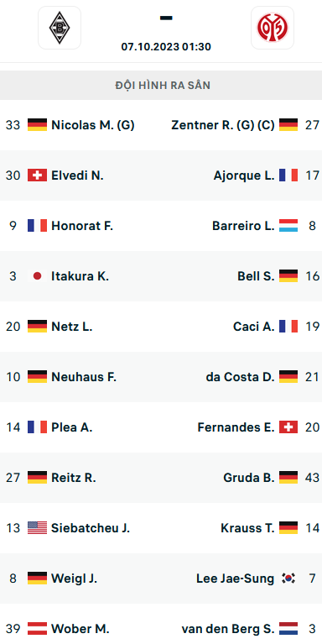Click the South Korea flag beside Lee Jae-Sung
Screen dimensions: 322x644
(288, 579)
